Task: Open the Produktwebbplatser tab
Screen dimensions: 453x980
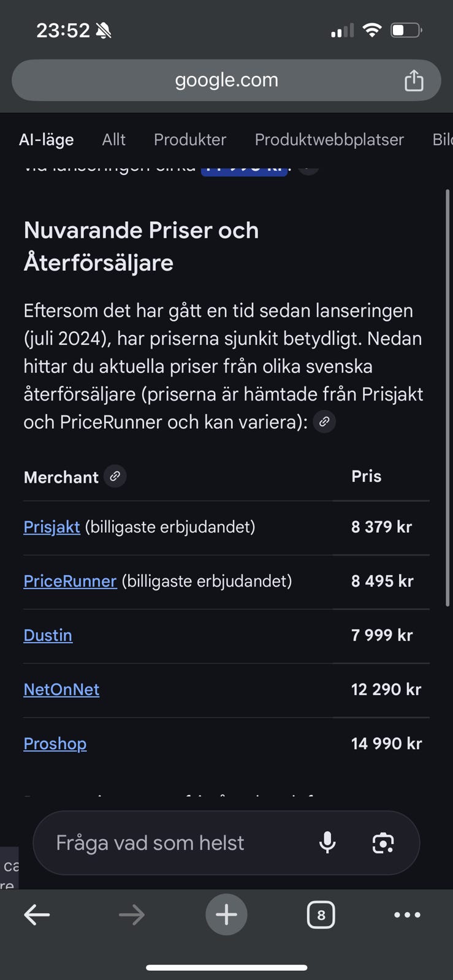Action: 329,140
